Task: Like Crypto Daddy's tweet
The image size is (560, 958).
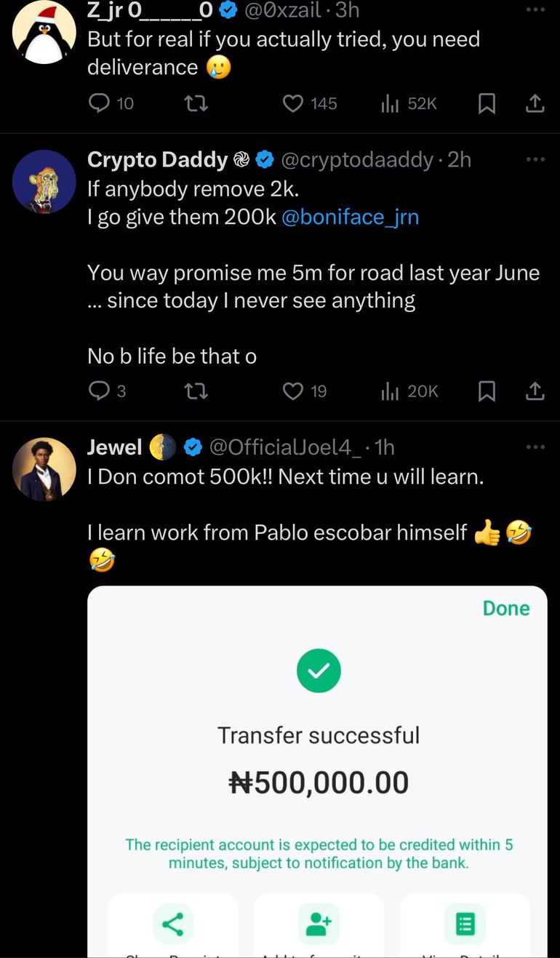Action: coord(293,391)
